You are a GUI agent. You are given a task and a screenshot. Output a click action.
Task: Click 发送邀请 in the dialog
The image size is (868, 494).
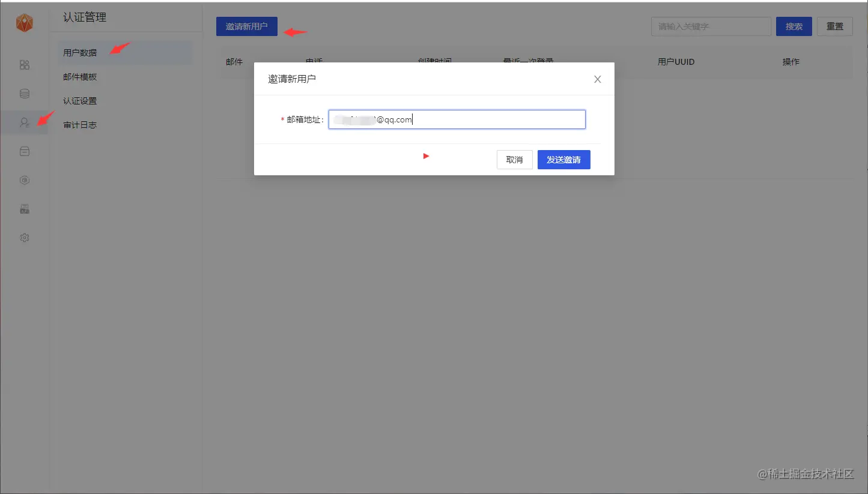(564, 160)
